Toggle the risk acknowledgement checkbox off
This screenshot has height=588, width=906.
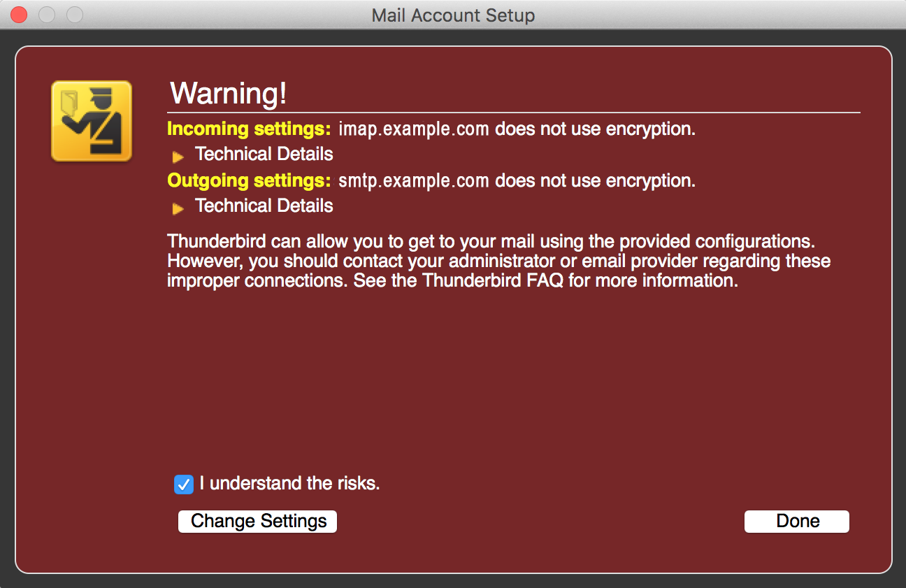[x=183, y=484]
